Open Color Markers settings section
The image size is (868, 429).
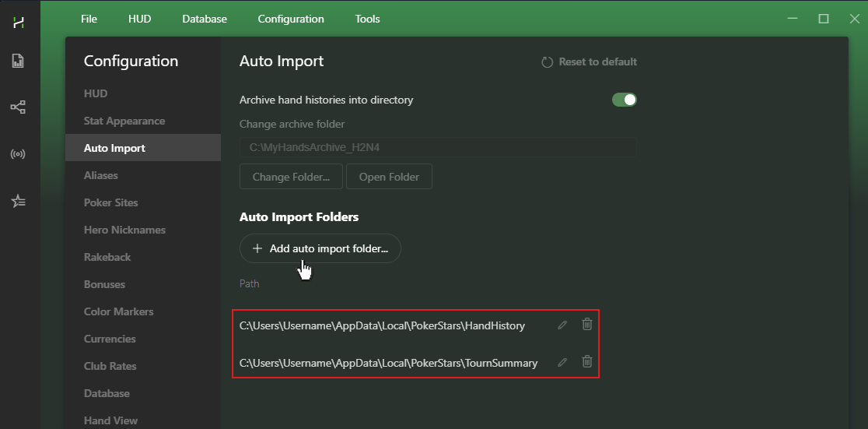pyautogui.click(x=143, y=311)
